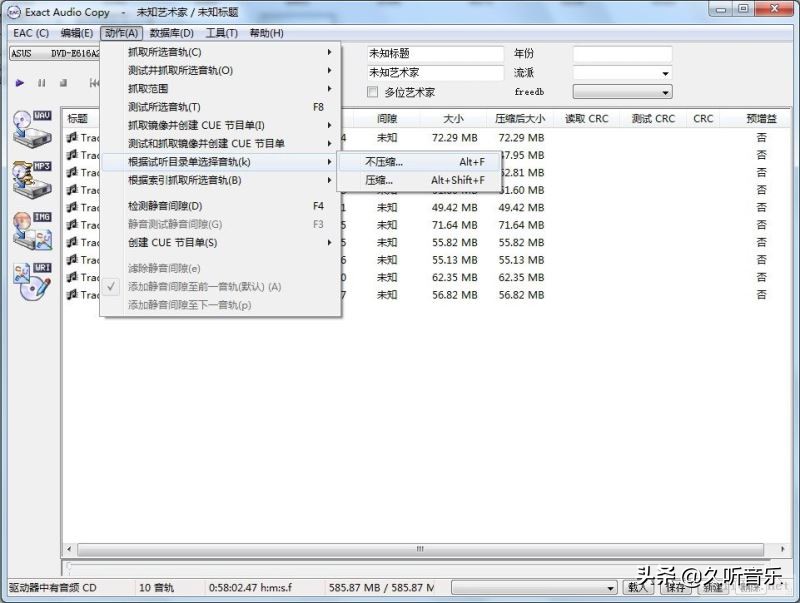
Task: Open the freedb dropdown
Action: click(622, 92)
